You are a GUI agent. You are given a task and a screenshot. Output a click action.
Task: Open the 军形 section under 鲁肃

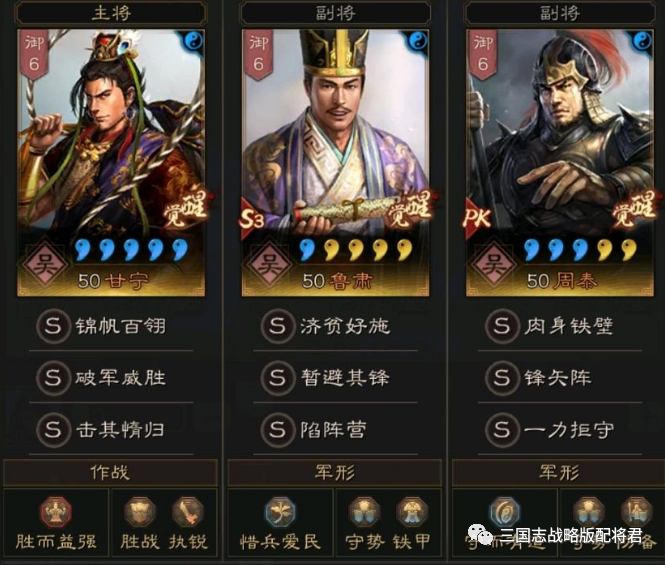(335, 472)
